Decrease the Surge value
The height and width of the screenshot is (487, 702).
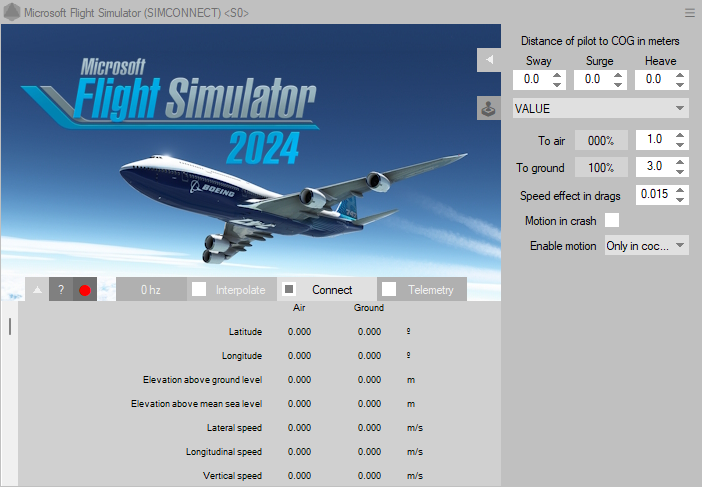(618, 84)
